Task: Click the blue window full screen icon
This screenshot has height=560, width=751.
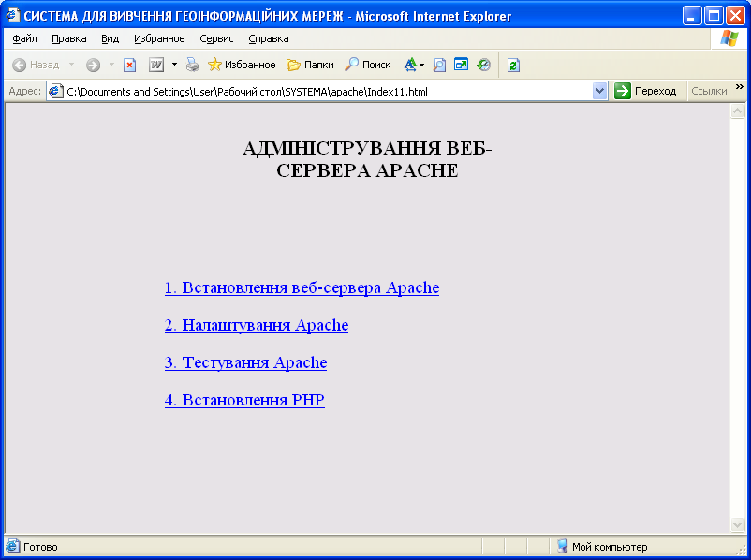Action: [461, 65]
